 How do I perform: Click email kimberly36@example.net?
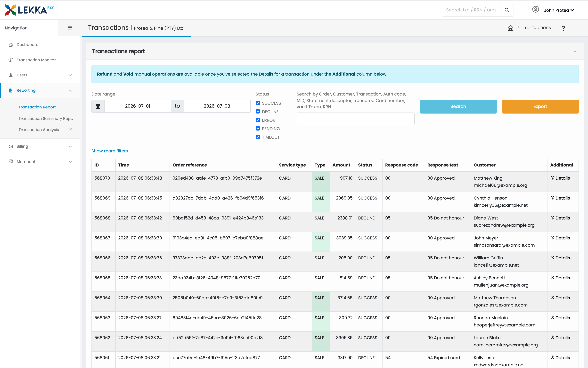[500, 205]
